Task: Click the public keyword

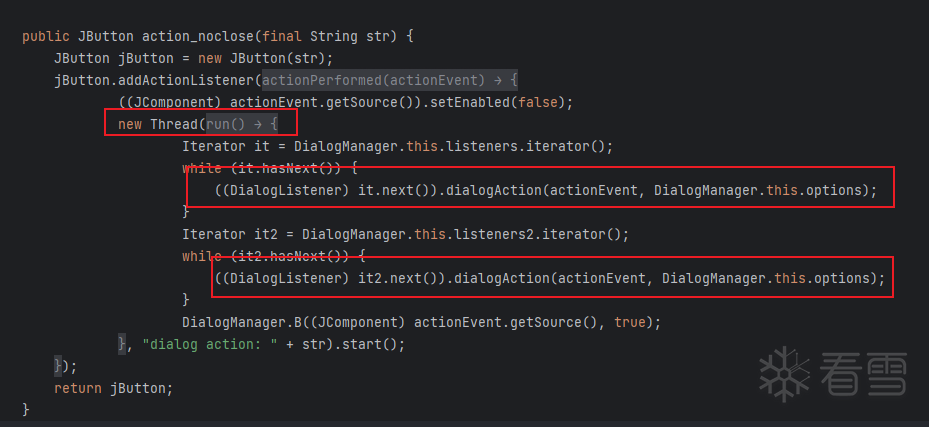Action: pos(45,36)
